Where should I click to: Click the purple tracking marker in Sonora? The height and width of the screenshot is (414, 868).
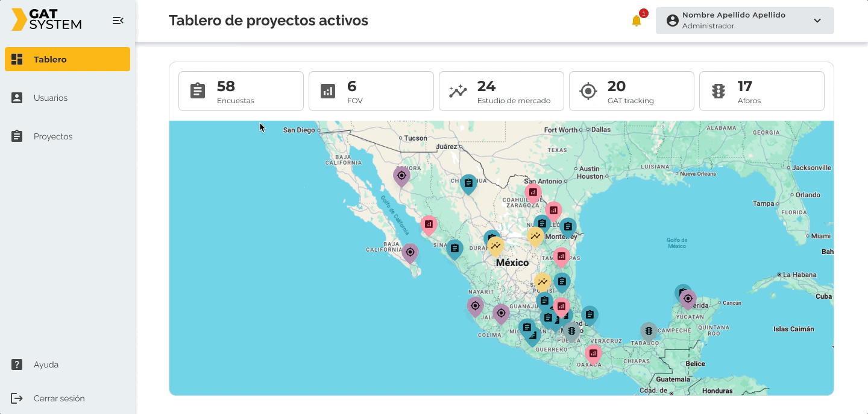tap(401, 176)
